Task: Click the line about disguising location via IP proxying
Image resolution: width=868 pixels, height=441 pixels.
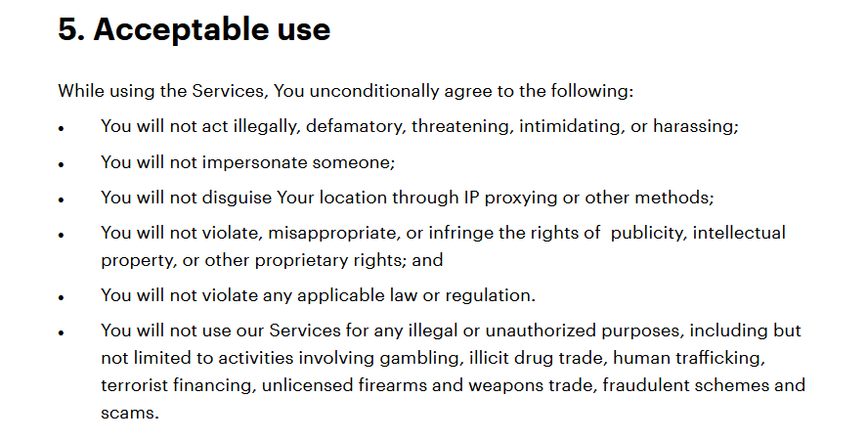Action: (408, 198)
